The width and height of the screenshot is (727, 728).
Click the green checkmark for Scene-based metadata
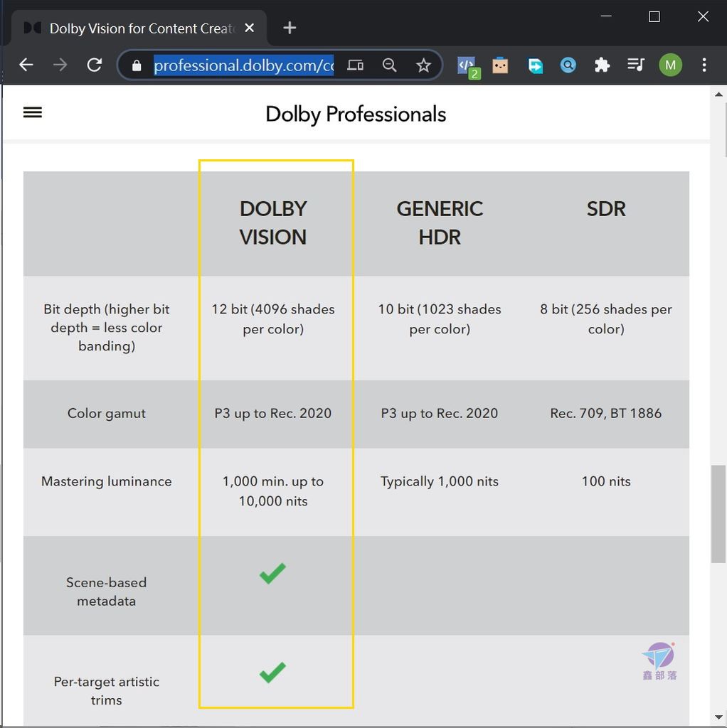272,573
